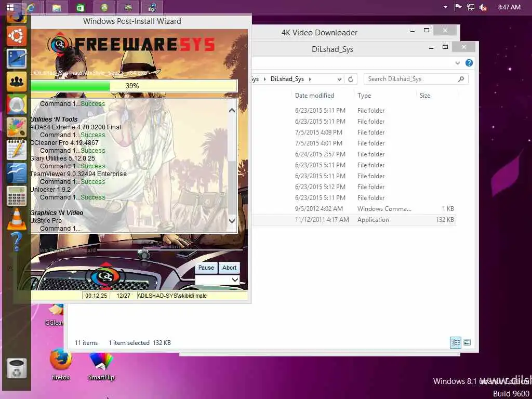Select the folder dated 6/24/2015 2:57 PM
Screen dimensions: 532x399
tap(354, 154)
